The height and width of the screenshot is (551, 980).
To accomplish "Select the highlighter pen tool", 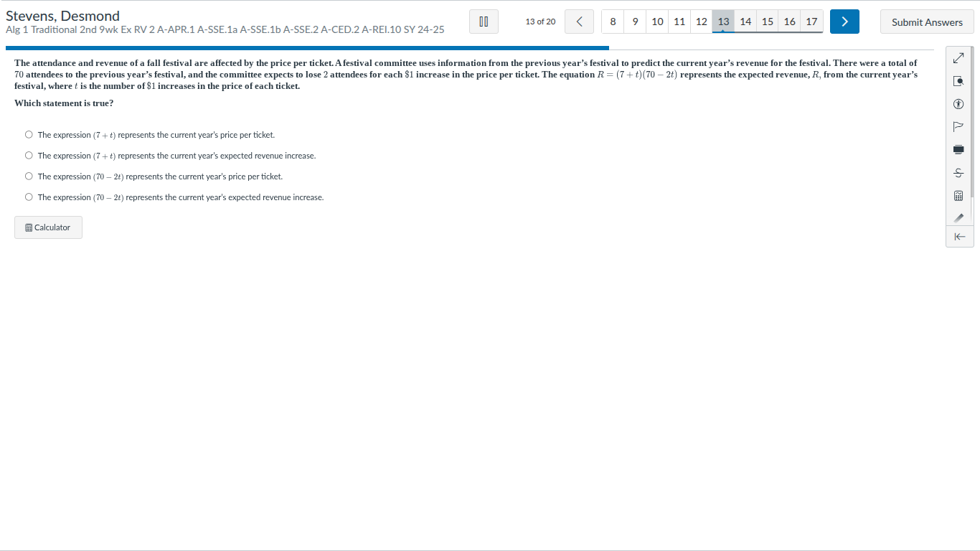I will (958, 217).
